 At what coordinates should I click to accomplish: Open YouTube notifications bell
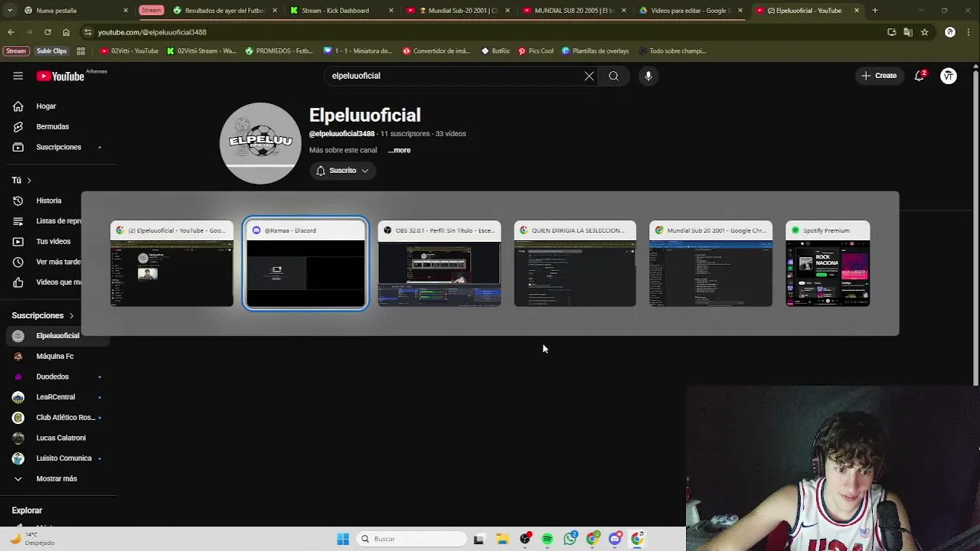tap(919, 76)
